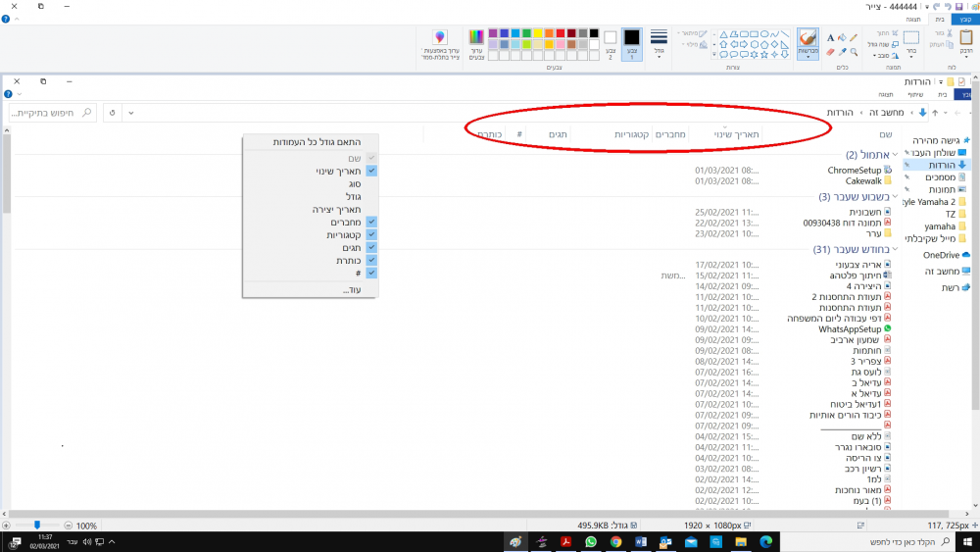The width and height of the screenshot is (980, 552).
Task: Click the Select (בחר) rectangle tool
Action: 911,37
